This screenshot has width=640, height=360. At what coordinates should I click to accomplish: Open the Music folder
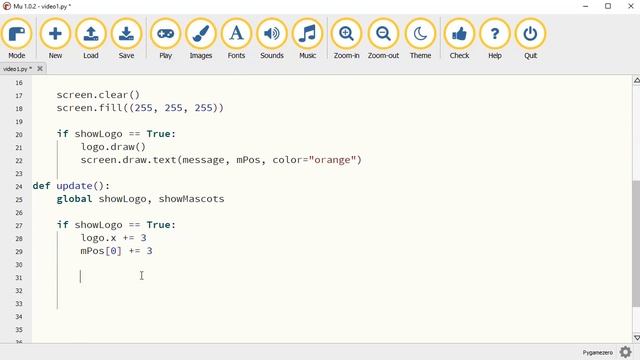tap(307, 39)
